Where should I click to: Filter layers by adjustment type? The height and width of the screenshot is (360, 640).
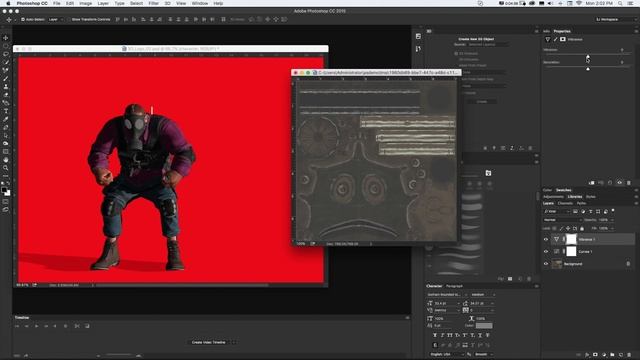583,211
